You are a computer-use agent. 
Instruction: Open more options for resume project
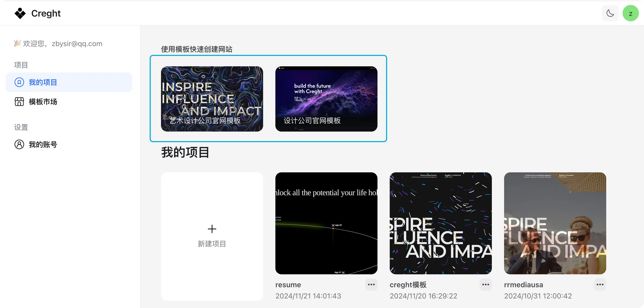coord(371,285)
